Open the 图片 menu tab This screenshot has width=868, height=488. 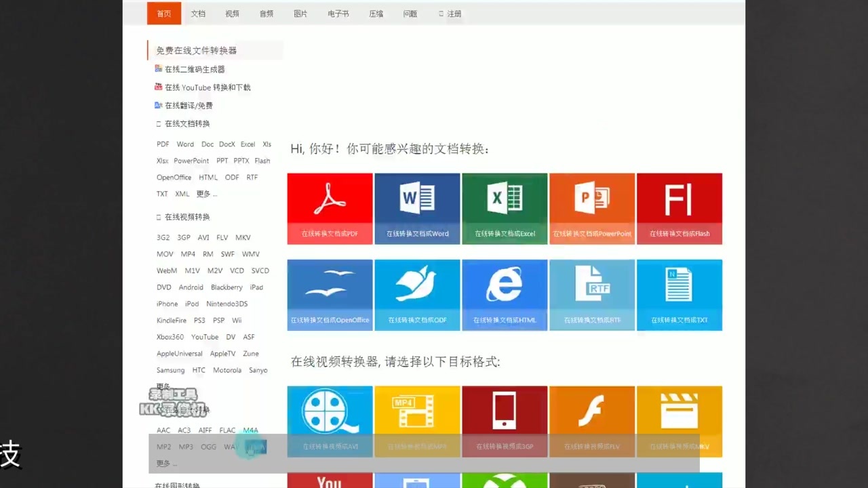coord(300,14)
